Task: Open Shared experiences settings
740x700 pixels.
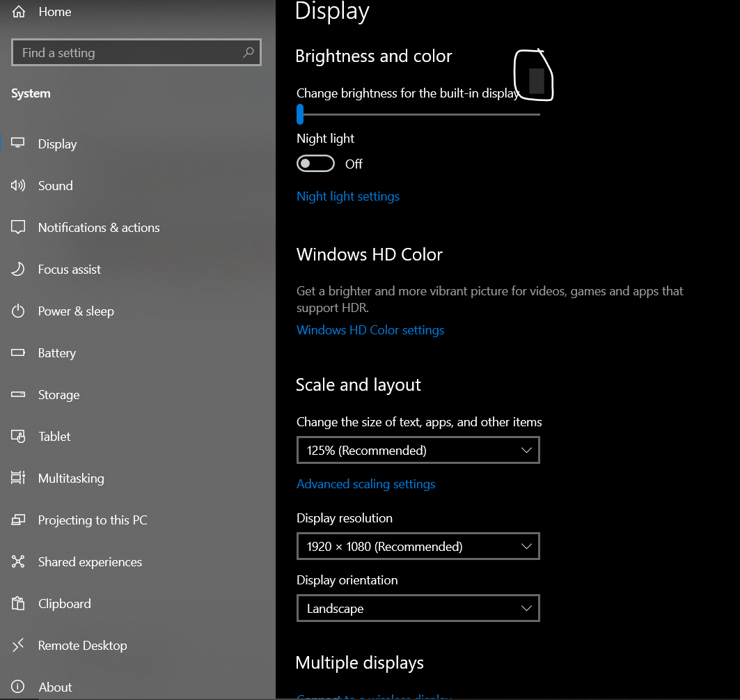Action: coord(90,562)
